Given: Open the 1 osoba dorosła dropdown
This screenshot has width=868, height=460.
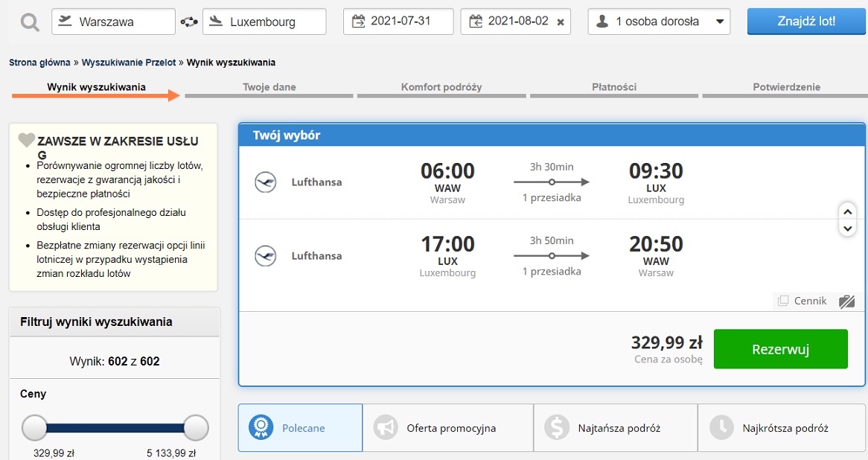Looking at the screenshot, I should pos(660,22).
